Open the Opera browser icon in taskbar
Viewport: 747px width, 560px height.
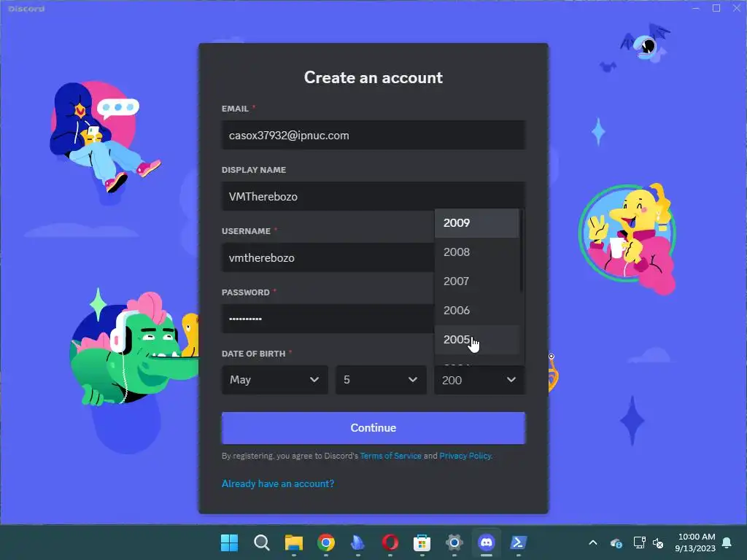coord(390,542)
